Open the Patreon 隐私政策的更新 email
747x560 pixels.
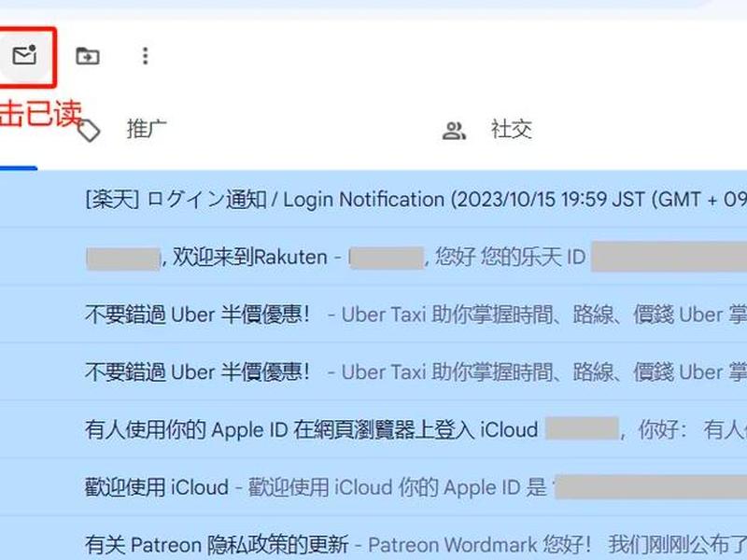tap(373, 540)
